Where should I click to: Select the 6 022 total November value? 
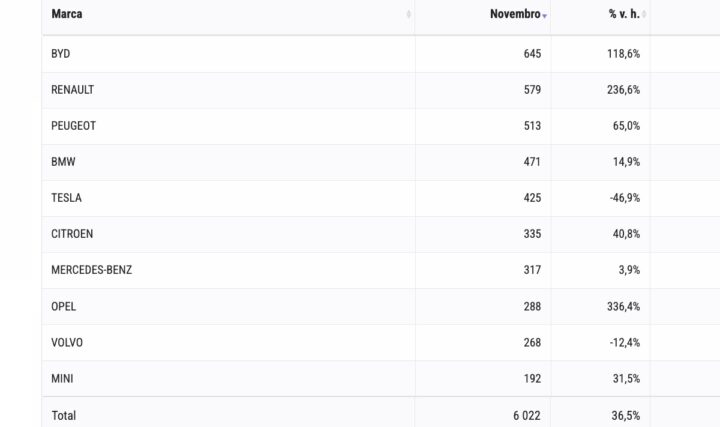click(525, 415)
